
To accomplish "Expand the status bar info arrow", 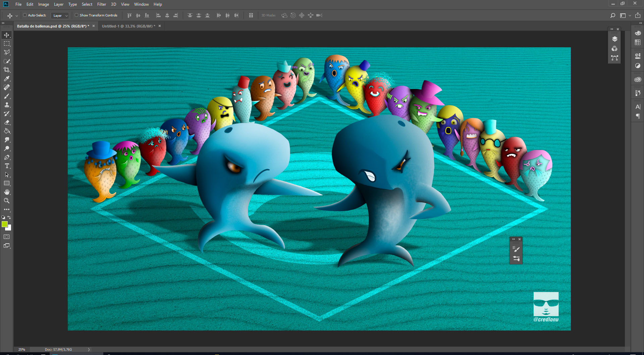I will pyautogui.click(x=89, y=349).
